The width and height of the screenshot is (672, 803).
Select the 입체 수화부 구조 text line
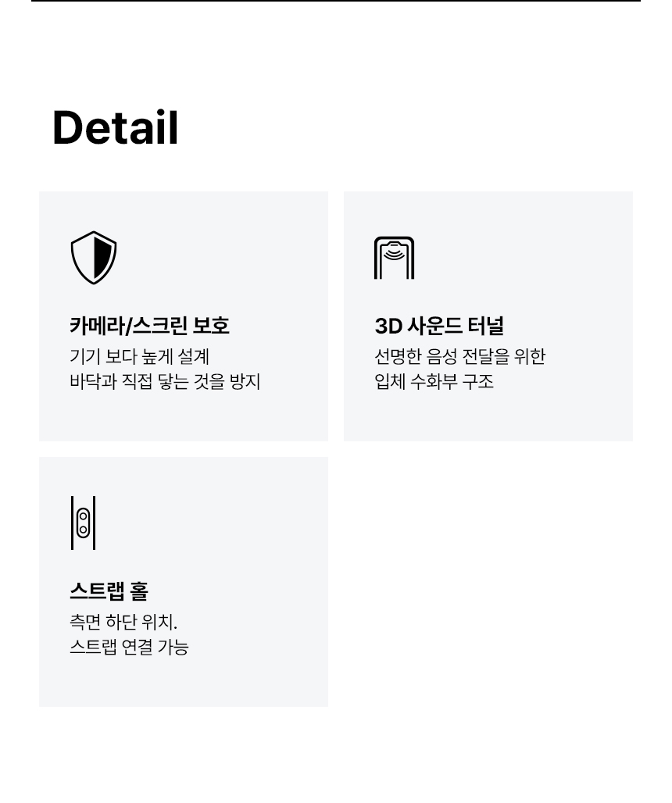click(434, 381)
